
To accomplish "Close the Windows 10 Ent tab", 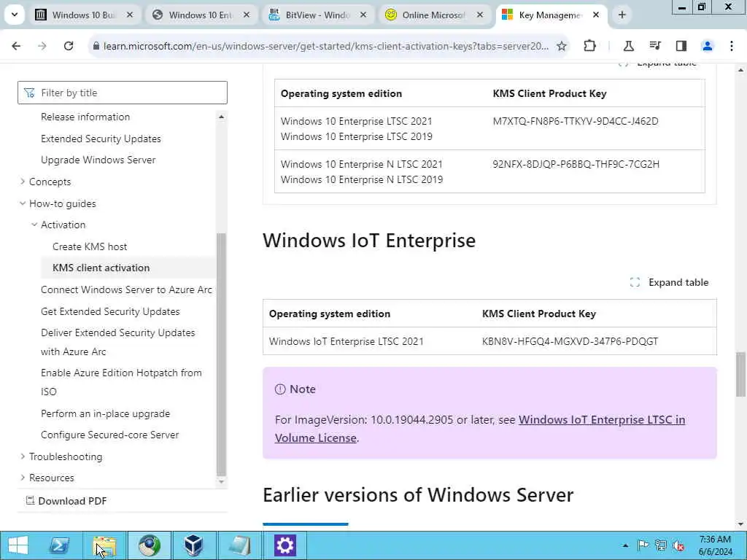I will pyautogui.click(x=247, y=15).
